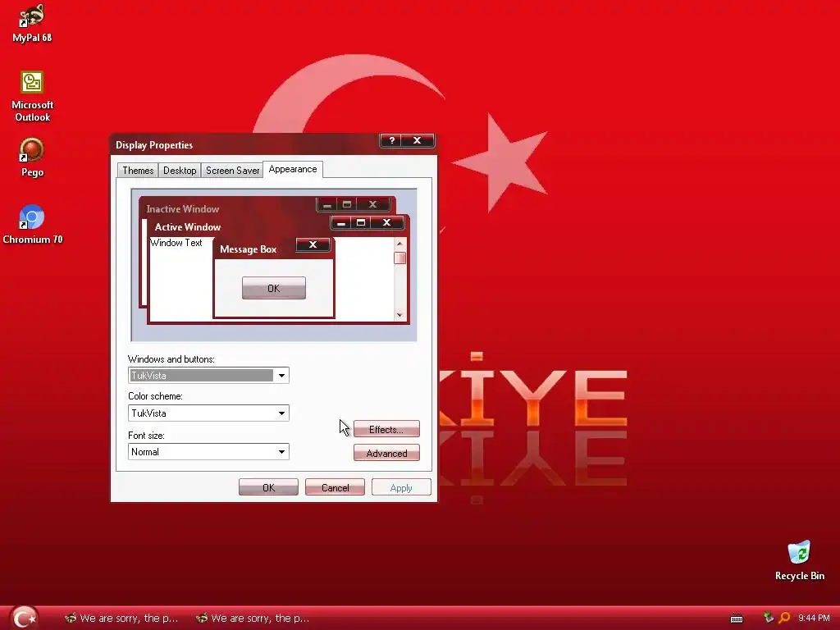Click the Cancel button

pyautogui.click(x=335, y=487)
